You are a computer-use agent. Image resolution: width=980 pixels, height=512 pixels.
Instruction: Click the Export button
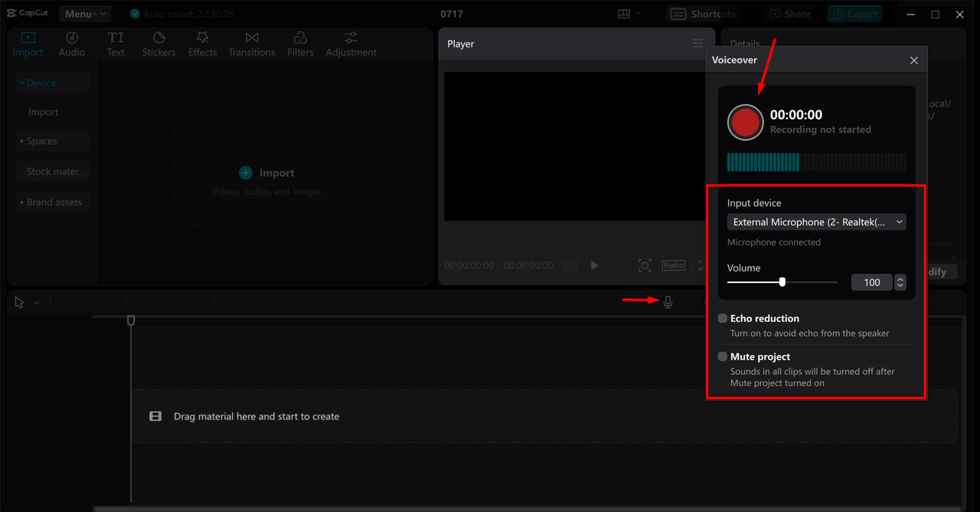point(854,14)
